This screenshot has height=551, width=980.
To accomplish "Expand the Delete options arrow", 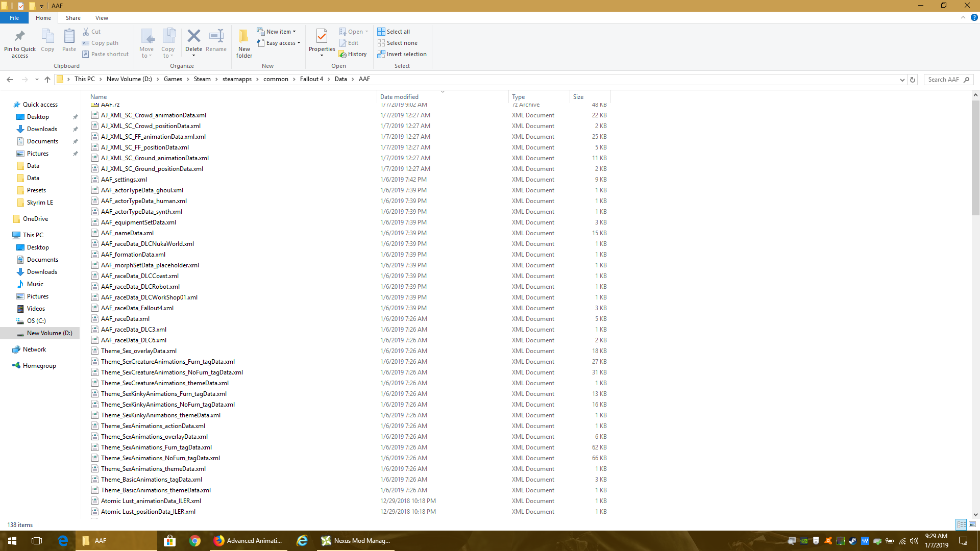I will click(193, 56).
